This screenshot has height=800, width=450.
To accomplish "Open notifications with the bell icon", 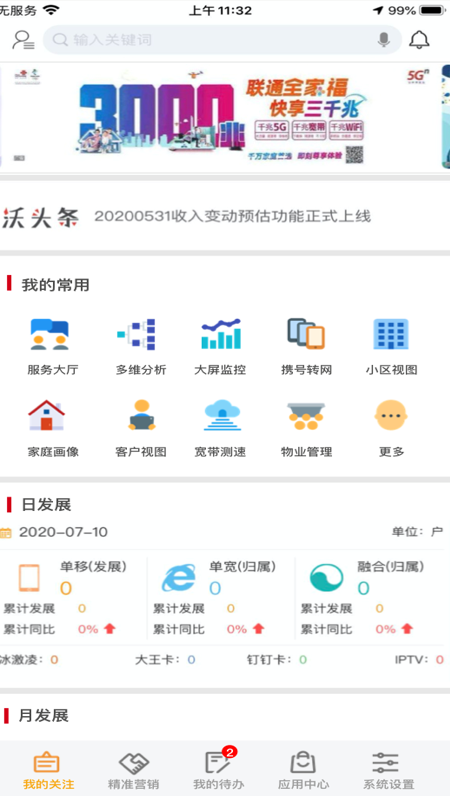I will click(x=419, y=40).
